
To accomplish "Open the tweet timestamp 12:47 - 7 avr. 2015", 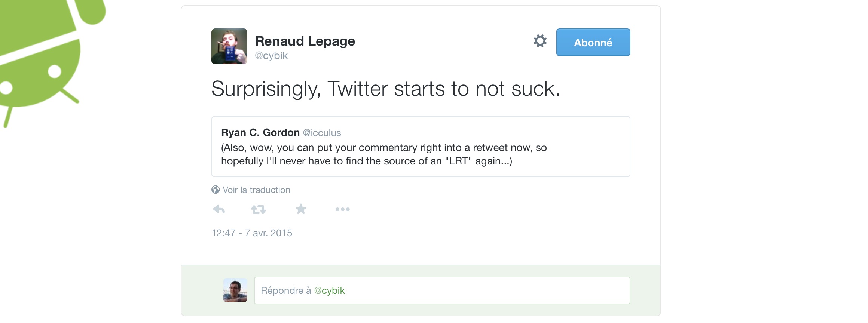I will [252, 233].
